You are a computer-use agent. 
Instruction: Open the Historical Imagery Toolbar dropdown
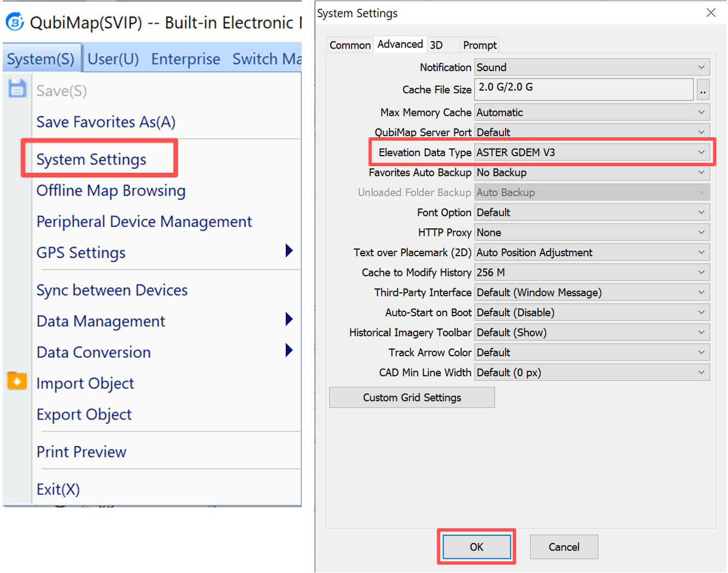pyautogui.click(x=592, y=333)
